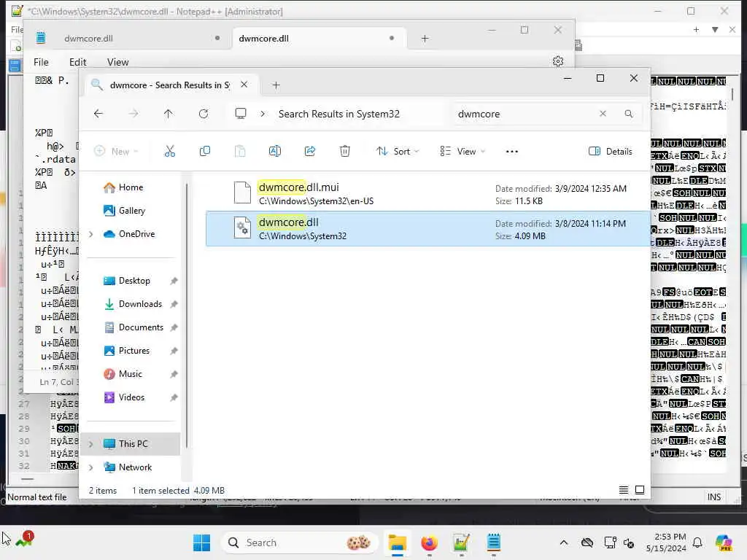Open pinned Music folder

click(130, 374)
